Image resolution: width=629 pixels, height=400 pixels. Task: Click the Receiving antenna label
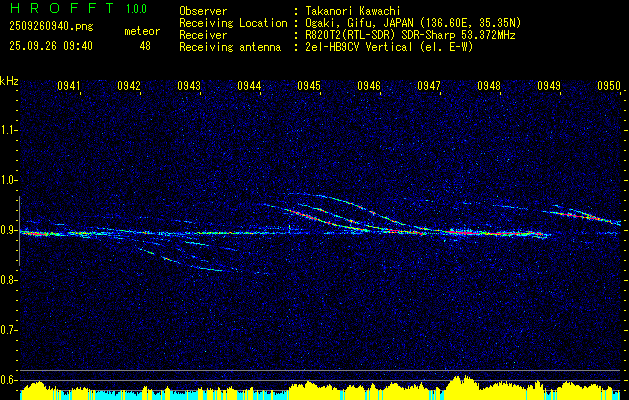pyautogui.click(x=230, y=47)
